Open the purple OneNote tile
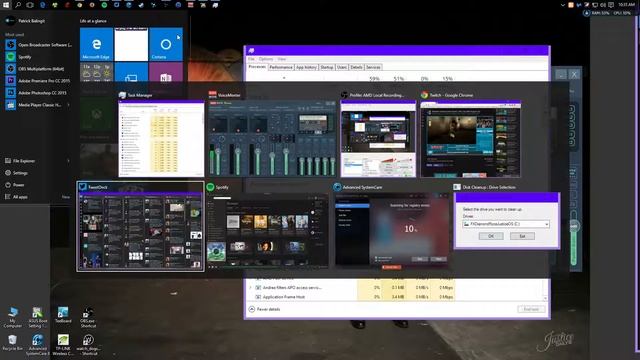Viewport: 640px width, 360px height. point(166,72)
